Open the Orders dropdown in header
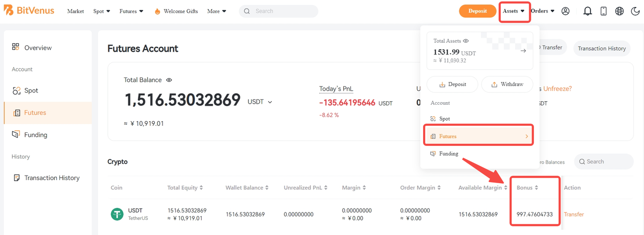Image resolution: width=644 pixels, height=235 pixels. click(542, 11)
